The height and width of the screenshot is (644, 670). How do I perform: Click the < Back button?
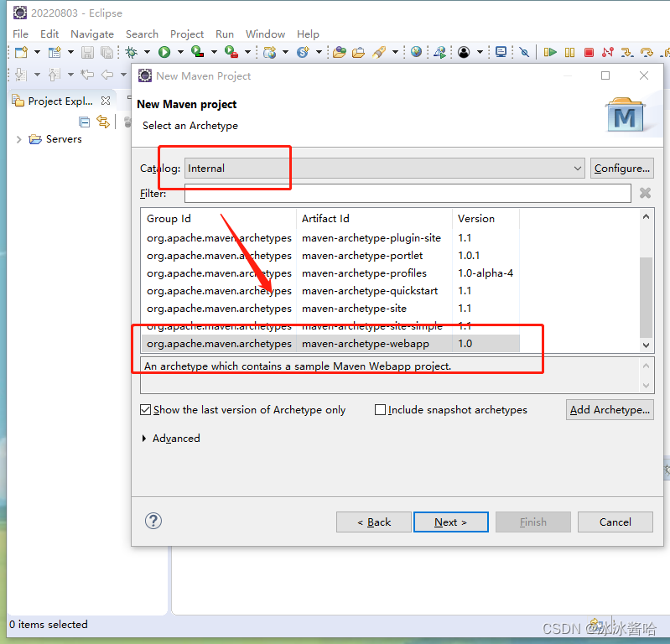[374, 522]
